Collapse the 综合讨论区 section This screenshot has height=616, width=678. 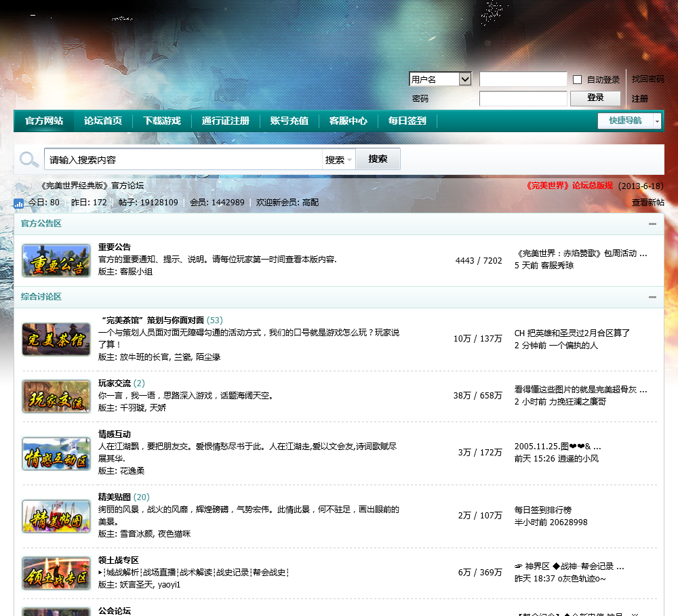click(x=652, y=297)
